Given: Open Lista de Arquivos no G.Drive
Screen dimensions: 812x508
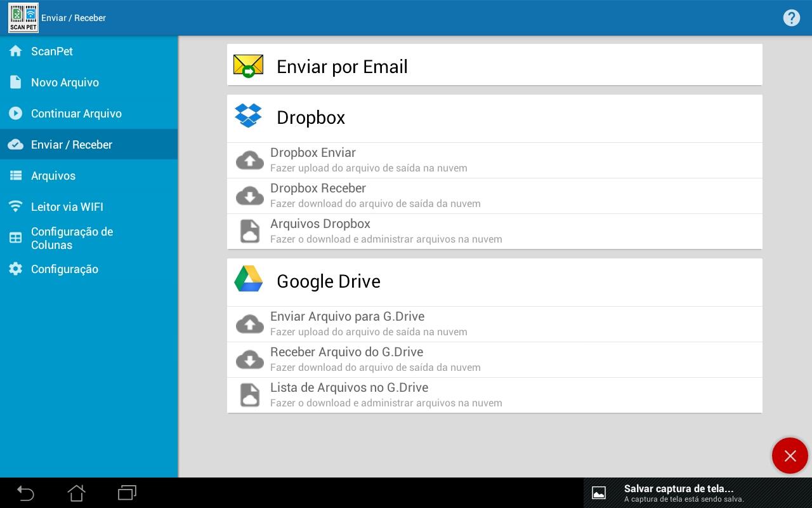Looking at the screenshot, I should (494, 395).
